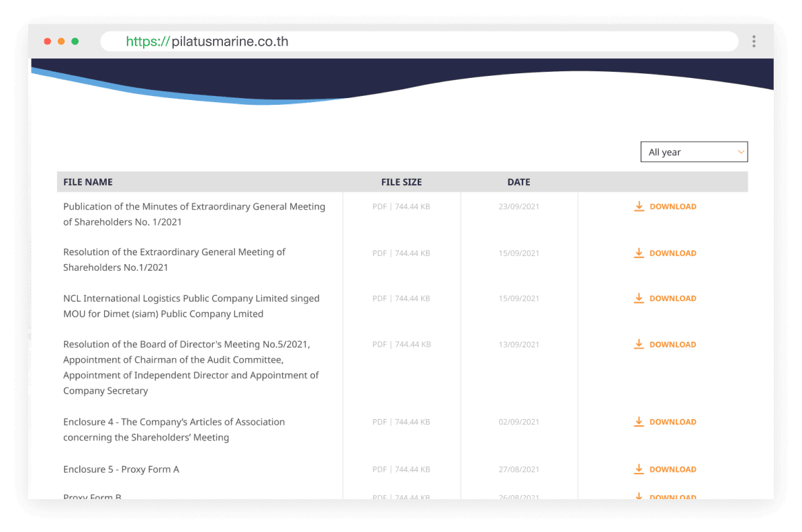Click download icon for Board of Director's Meeting row
This screenshot has width=802, height=532.
pyautogui.click(x=639, y=345)
